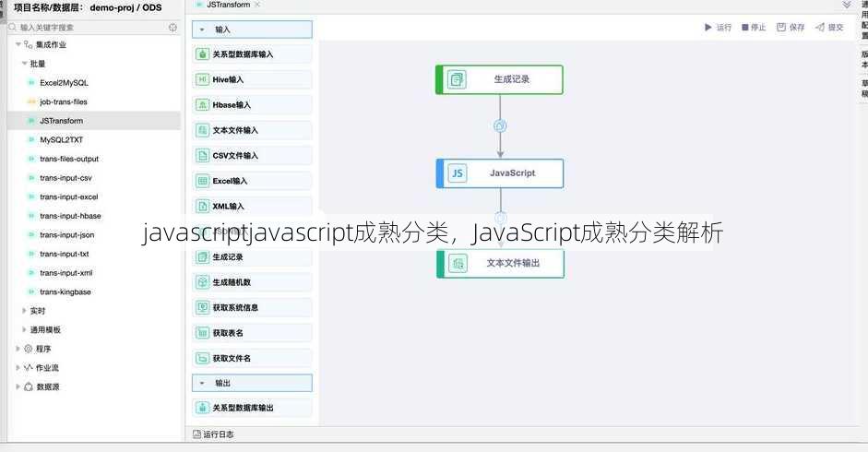Open trans-input-xml job

[65, 272]
